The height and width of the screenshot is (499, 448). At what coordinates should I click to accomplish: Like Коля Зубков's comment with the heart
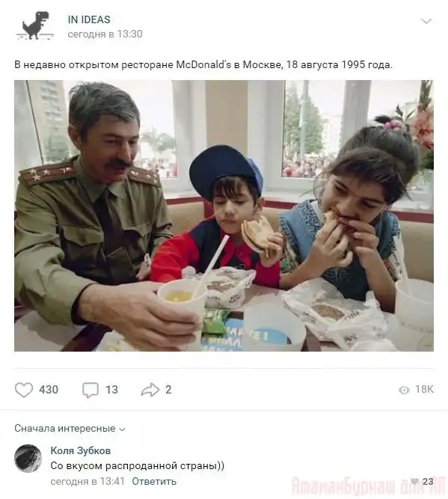(x=414, y=481)
